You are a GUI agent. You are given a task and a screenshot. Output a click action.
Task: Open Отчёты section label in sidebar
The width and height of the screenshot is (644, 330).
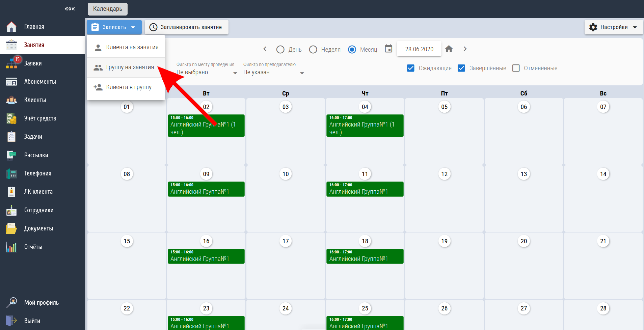pos(33,247)
